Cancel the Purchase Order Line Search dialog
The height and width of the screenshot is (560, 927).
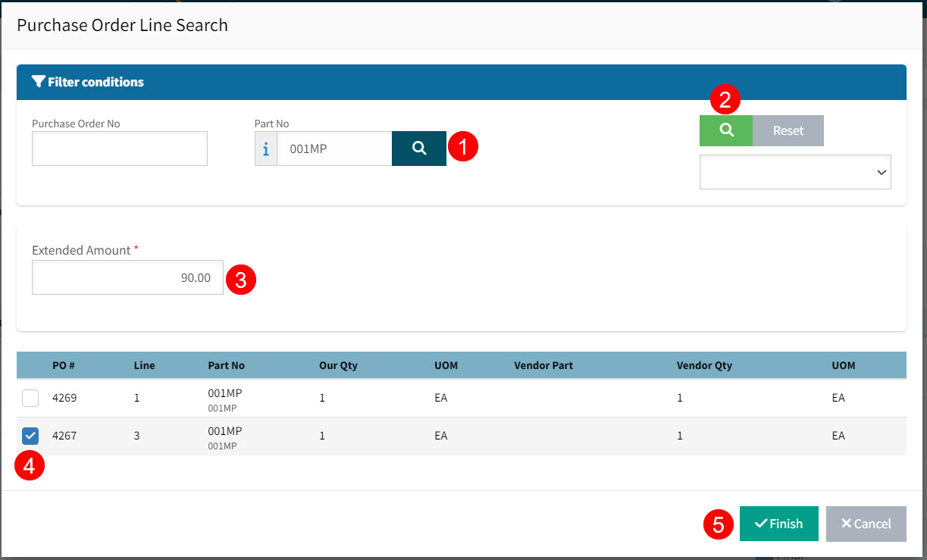[x=866, y=524]
